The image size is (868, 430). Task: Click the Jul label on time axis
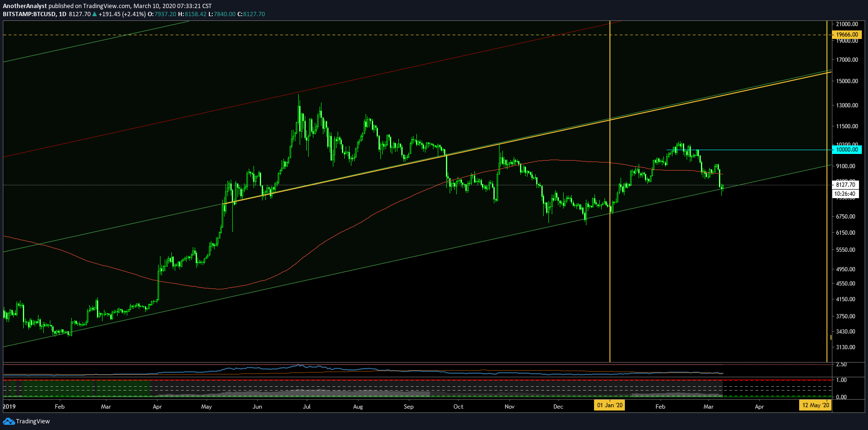click(307, 407)
